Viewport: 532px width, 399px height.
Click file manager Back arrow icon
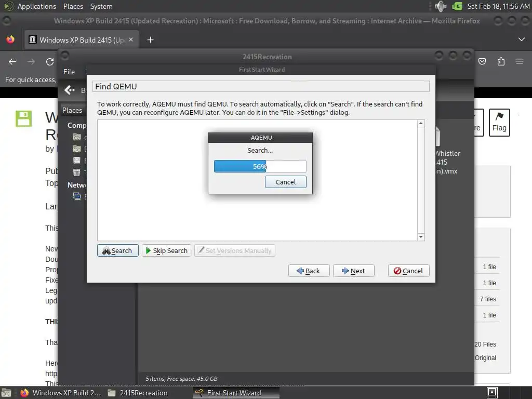pos(70,90)
